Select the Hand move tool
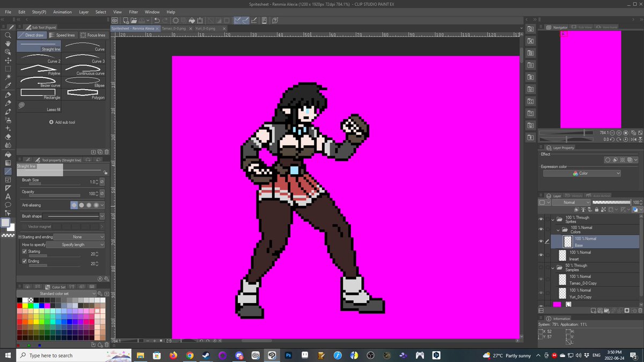The width and height of the screenshot is (644, 362). (x=8, y=43)
